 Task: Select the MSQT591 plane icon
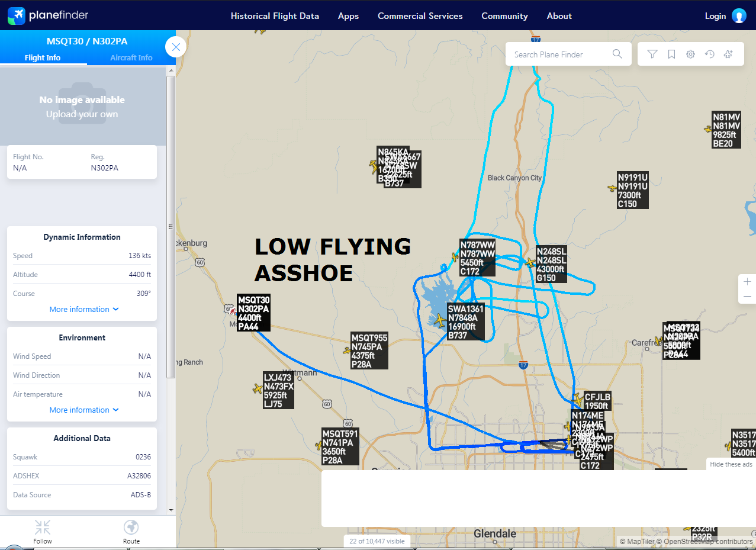[319, 445]
